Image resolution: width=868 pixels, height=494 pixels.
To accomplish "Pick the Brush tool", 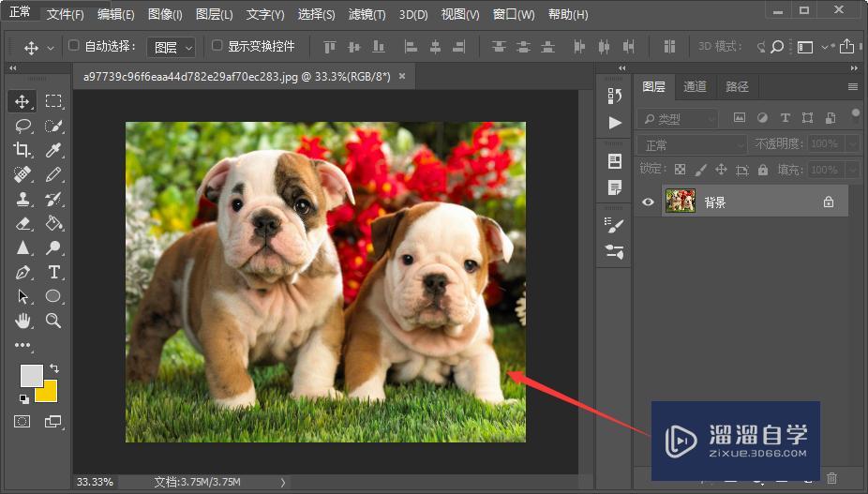I will pyautogui.click(x=53, y=174).
